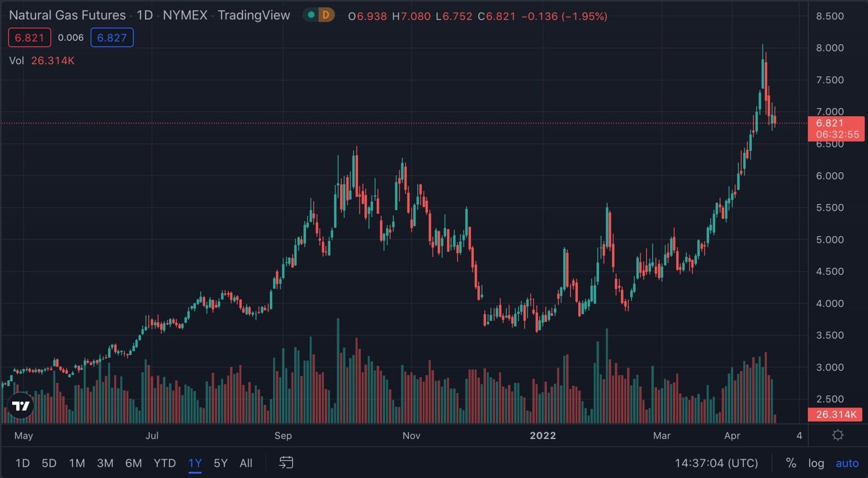The image size is (868, 478).
Task: Toggle the percentage price scale
Action: (791, 463)
